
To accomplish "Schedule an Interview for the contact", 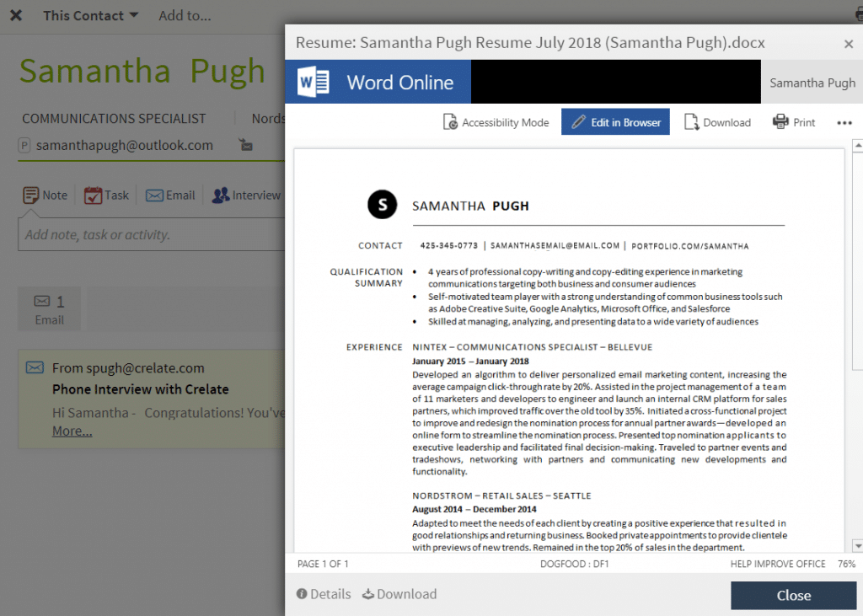I will (247, 196).
